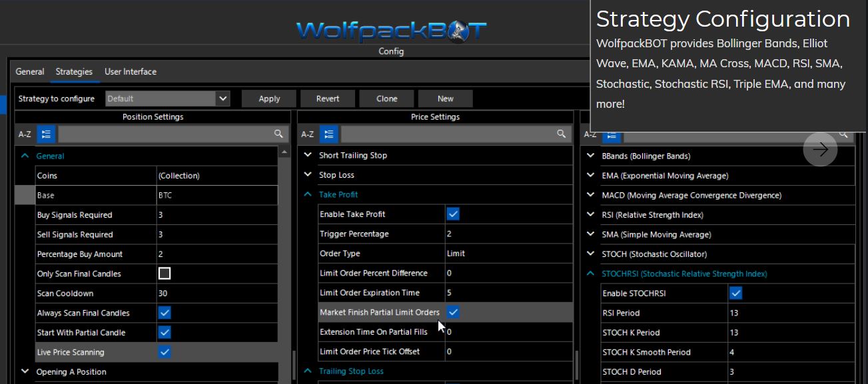Screen dimensions: 868x384
Task: Click STOCH D Period value
Action: [x=791, y=372]
